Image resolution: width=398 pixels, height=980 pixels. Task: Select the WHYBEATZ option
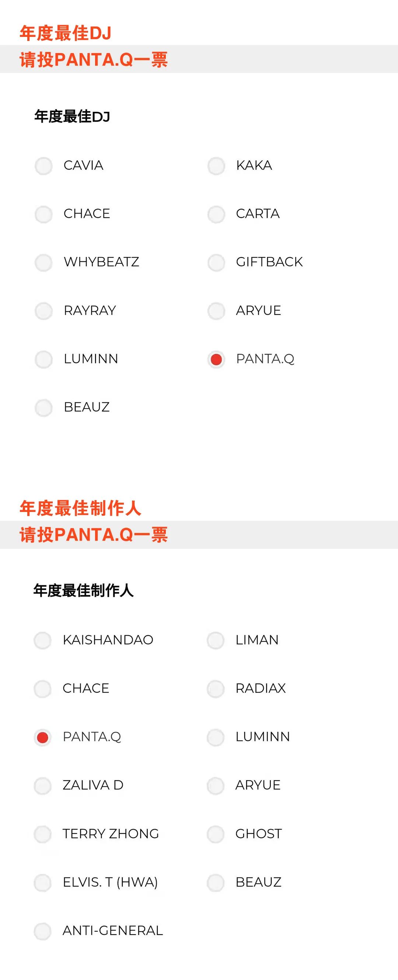(43, 263)
